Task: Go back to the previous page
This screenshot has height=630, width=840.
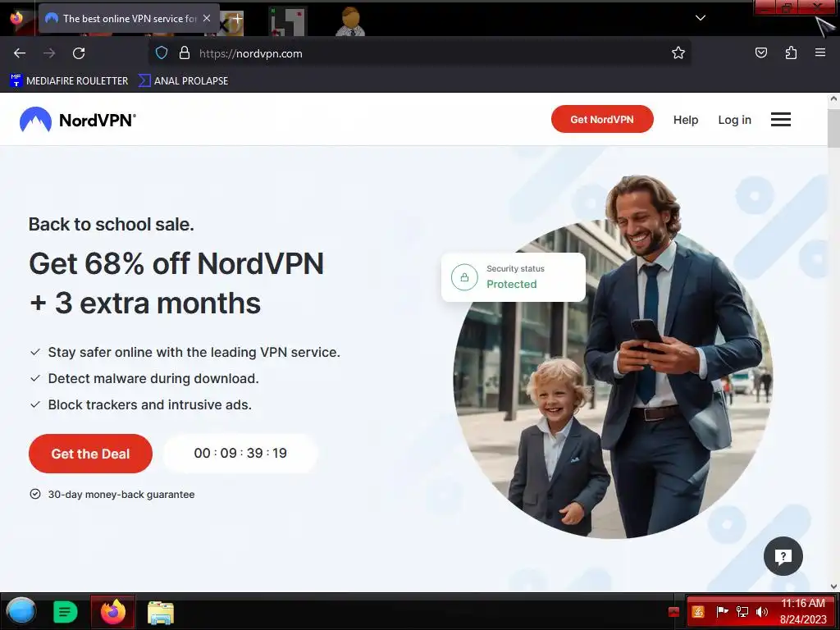Action: click(20, 53)
